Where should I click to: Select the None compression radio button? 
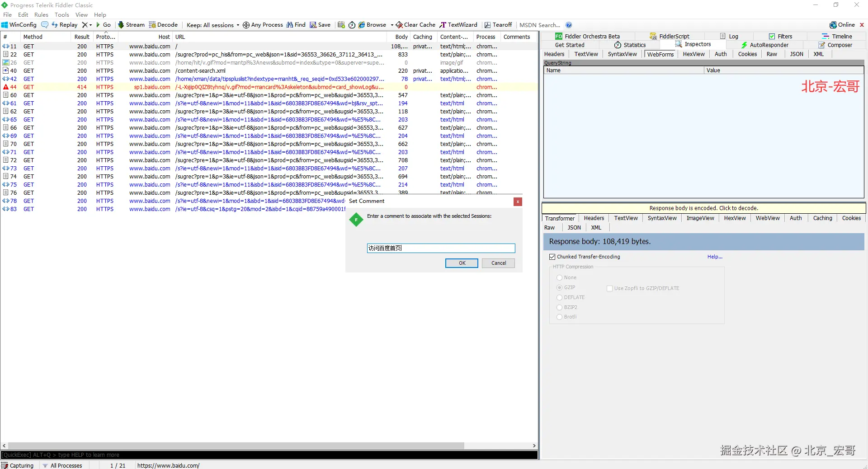pos(559,278)
